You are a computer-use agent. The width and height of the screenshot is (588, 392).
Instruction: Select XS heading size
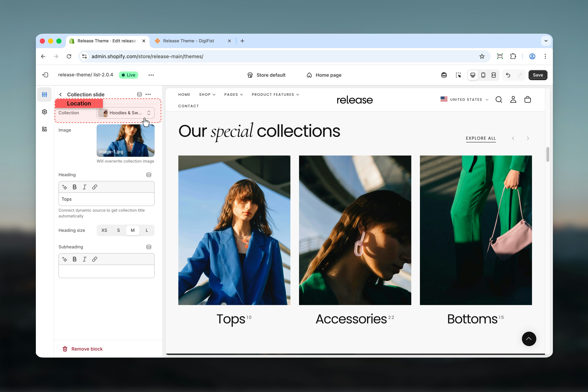pyautogui.click(x=104, y=230)
